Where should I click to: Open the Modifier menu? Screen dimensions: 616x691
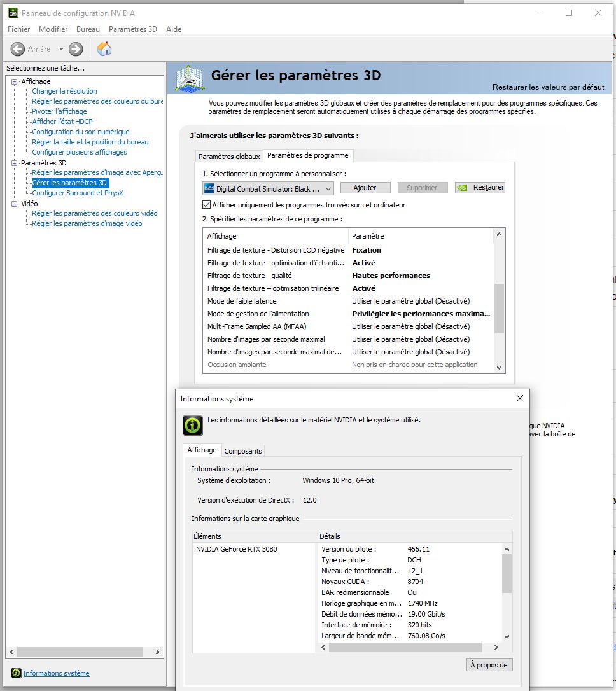tap(53, 29)
